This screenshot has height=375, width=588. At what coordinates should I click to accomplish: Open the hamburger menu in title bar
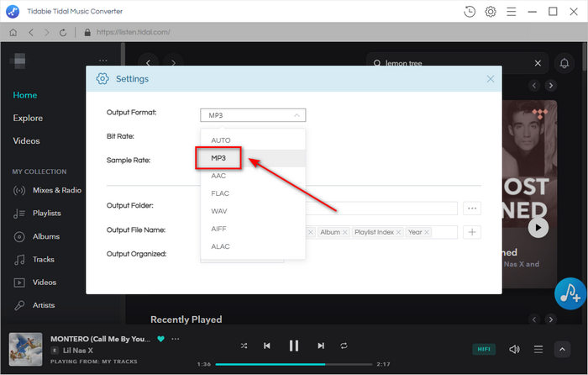click(511, 12)
